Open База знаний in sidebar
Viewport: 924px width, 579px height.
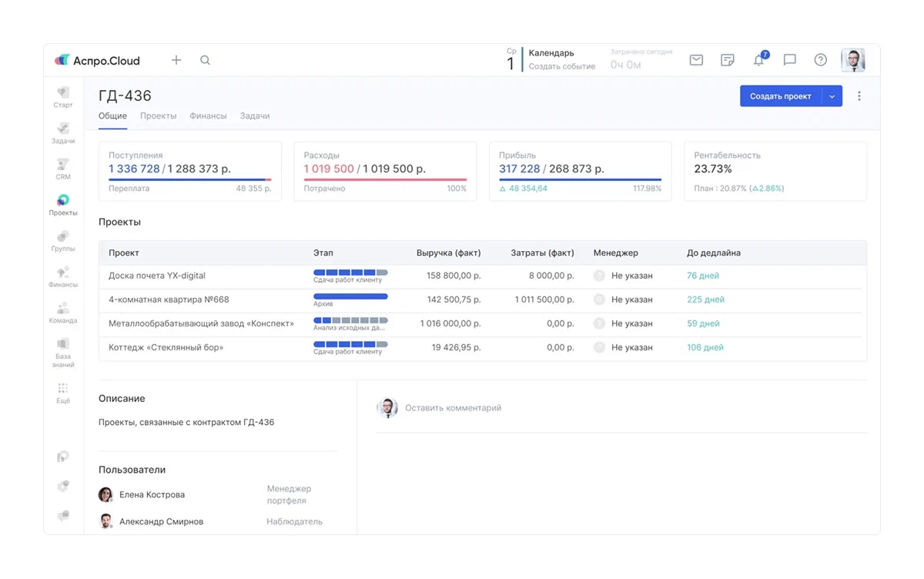(x=63, y=349)
